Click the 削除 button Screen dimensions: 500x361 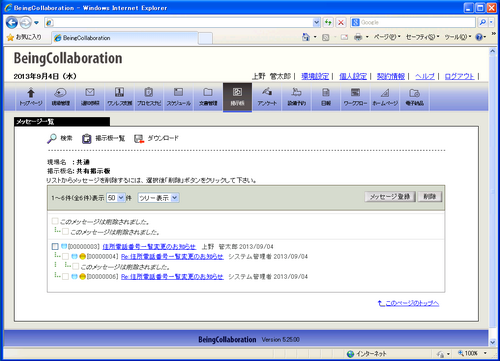[430, 197]
